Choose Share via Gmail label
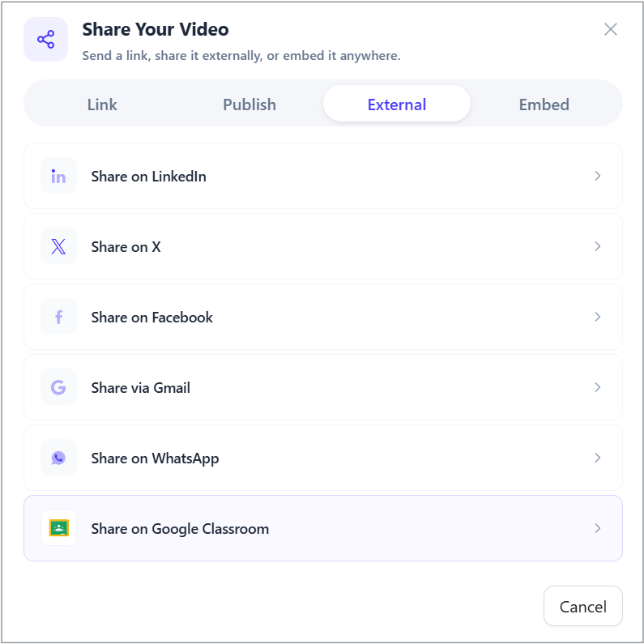 (x=140, y=388)
